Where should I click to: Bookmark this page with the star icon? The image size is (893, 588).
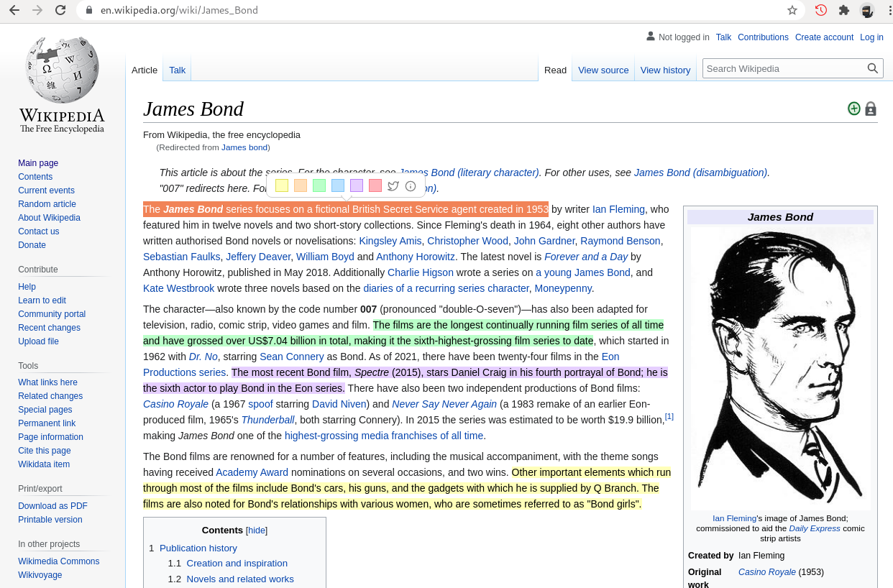(x=792, y=10)
